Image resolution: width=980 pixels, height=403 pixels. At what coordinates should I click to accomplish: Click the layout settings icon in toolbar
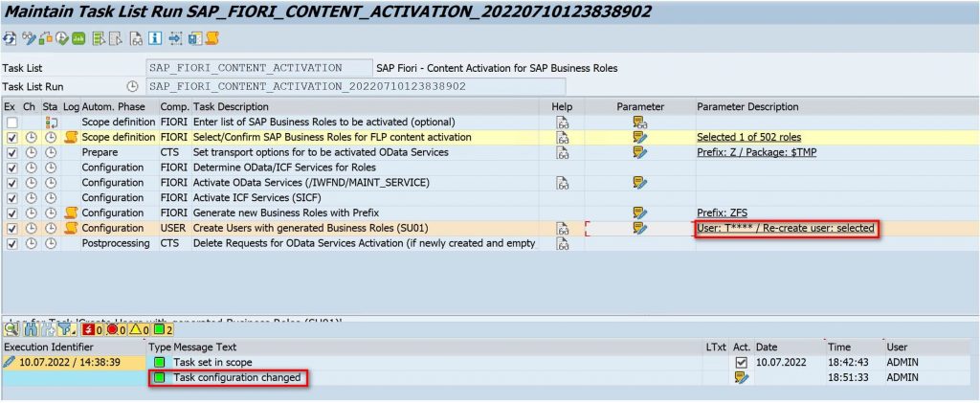(194, 38)
